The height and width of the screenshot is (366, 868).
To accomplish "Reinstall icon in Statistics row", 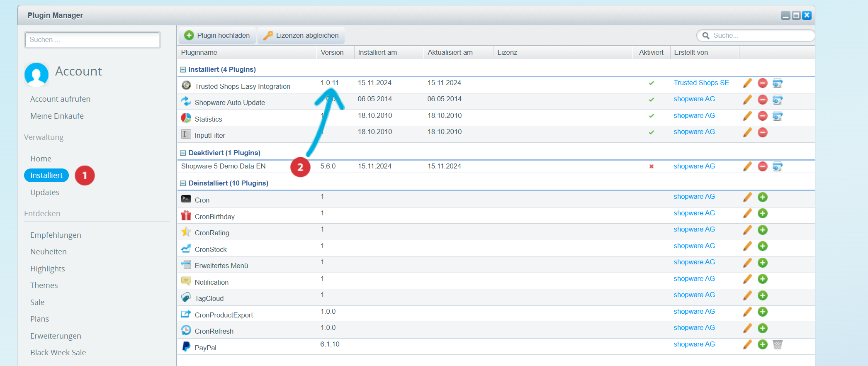I will coord(778,116).
